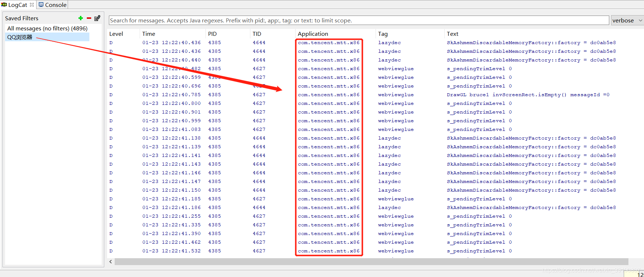Click the Text column header

click(453, 34)
